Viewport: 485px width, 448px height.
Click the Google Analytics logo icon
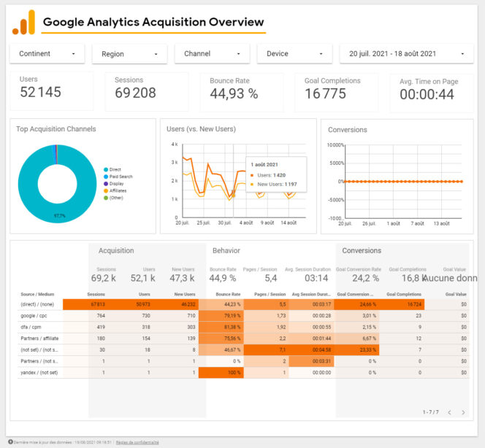23,23
